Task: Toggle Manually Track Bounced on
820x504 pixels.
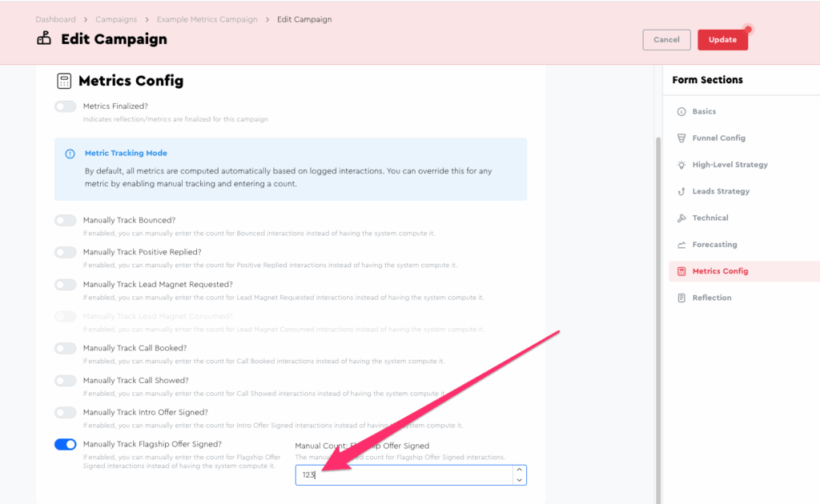Action: tap(66, 220)
